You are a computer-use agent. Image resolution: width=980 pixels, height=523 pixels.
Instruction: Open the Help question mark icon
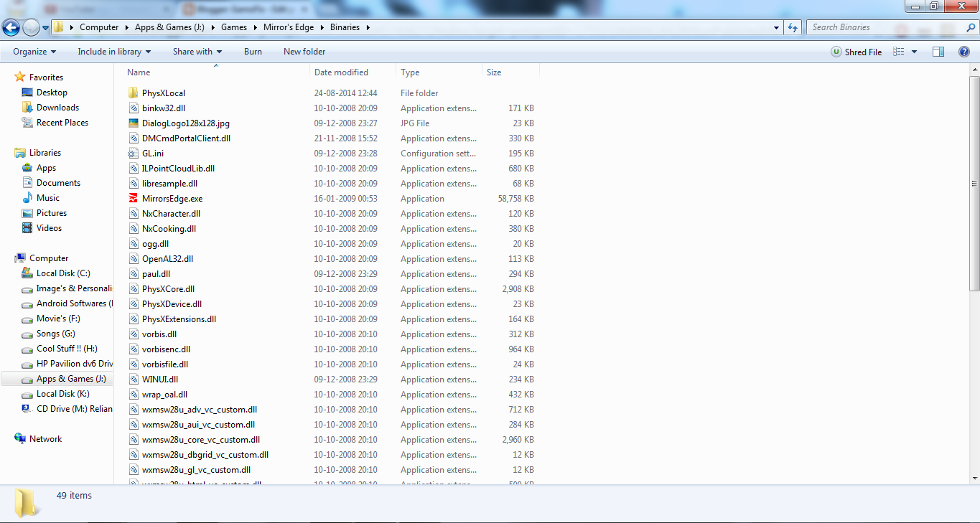964,52
